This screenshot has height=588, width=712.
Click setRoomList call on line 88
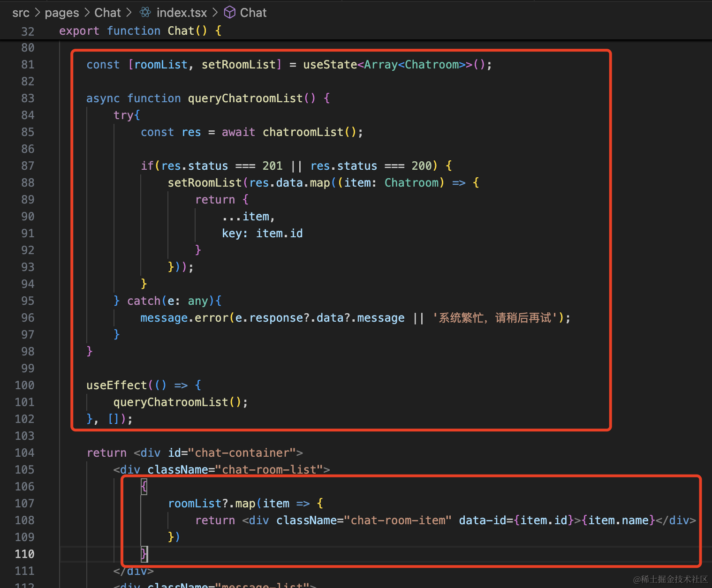point(205,183)
